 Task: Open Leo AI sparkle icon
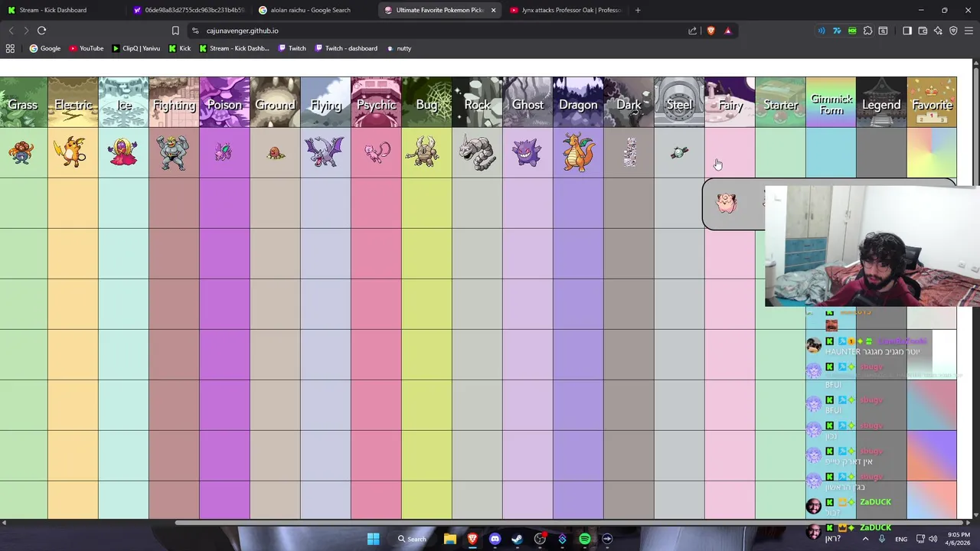[x=938, y=31]
